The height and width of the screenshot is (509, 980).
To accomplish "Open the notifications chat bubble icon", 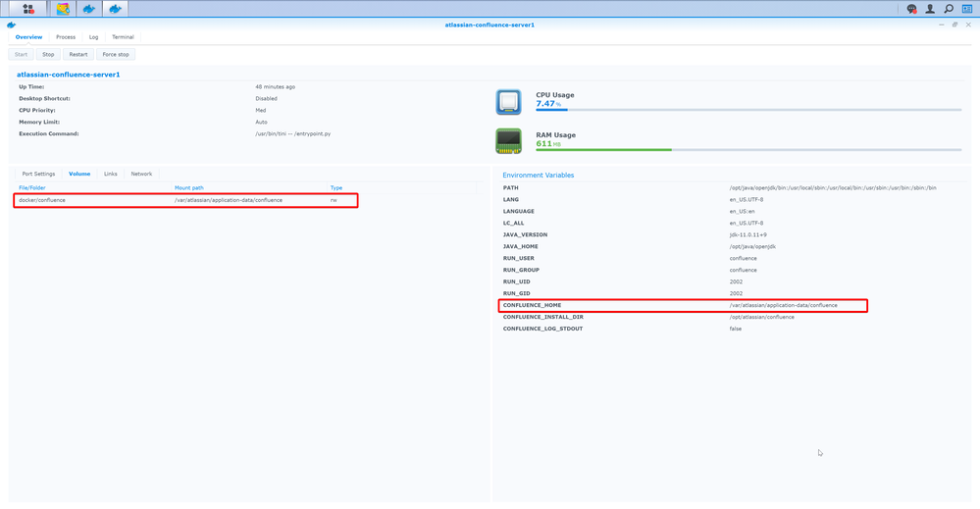I will pyautogui.click(x=912, y=9).
